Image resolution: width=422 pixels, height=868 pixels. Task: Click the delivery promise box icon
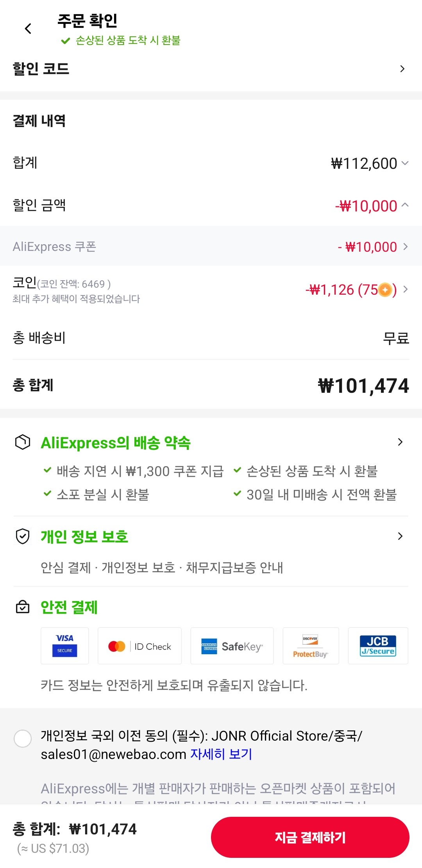point(23,442)
